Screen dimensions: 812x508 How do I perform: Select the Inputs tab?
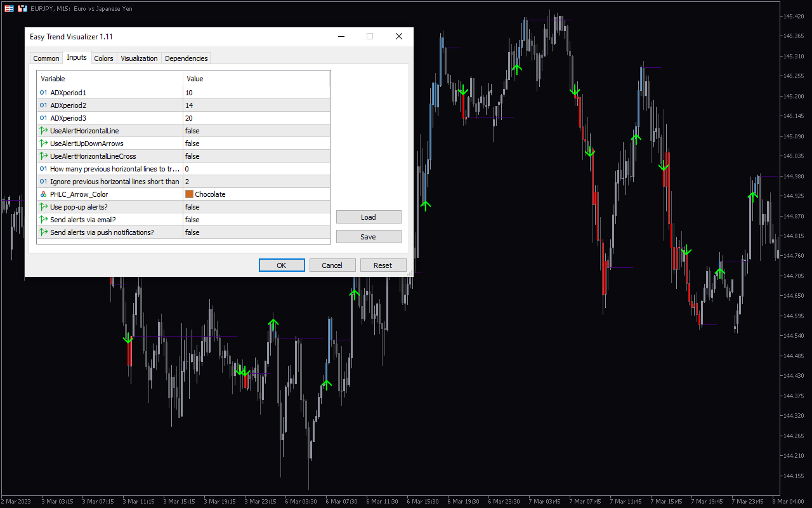[x=77, y=58]
